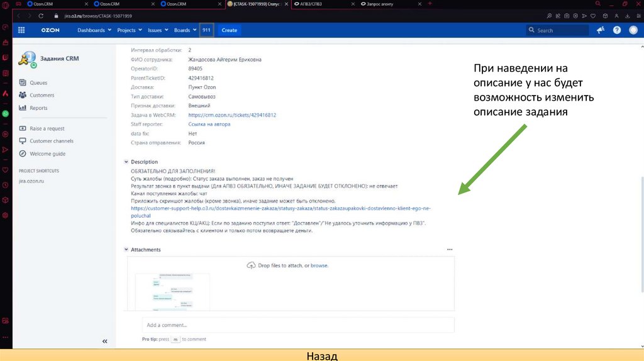Collapse the Attachments section
Viewport: 644px width, 361px height.
click(x=126, y=250)
